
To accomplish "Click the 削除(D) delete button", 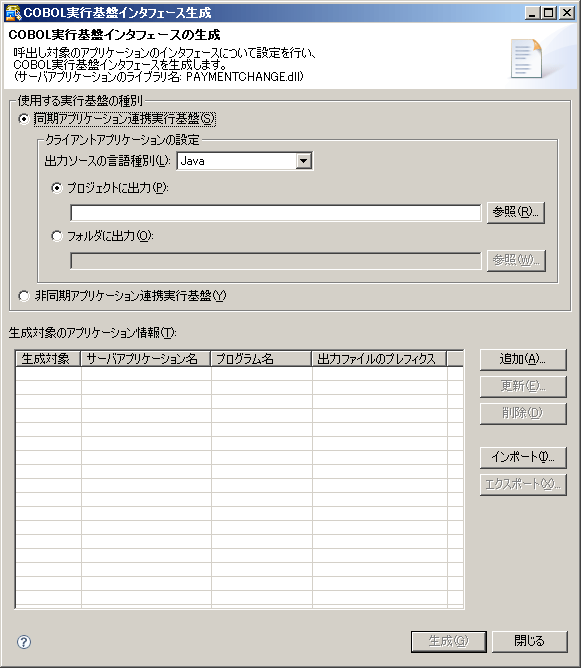I will pos(523,413).
